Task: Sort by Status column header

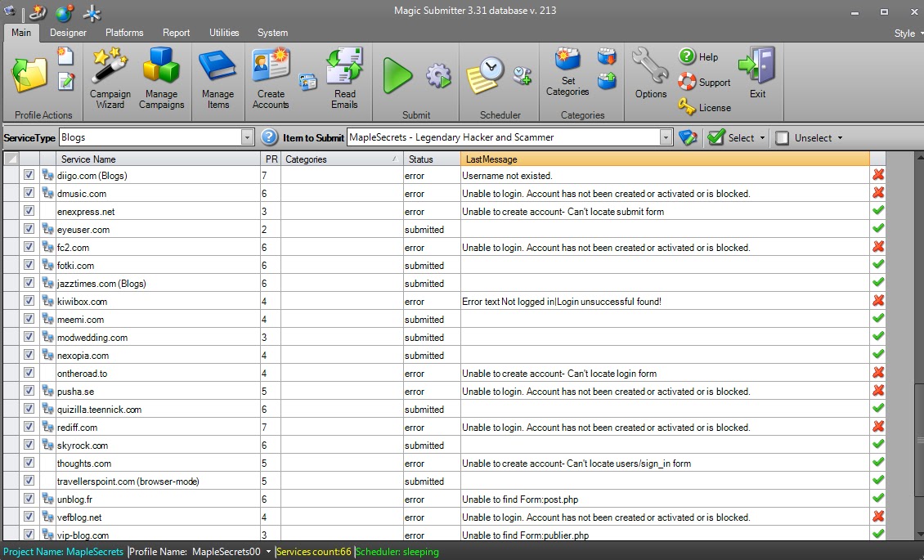Action: [x=432, y=159]
